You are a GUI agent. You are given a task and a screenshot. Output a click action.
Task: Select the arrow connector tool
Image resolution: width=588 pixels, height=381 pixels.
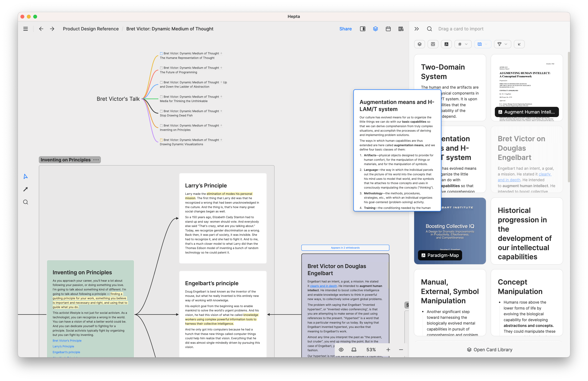click(x=25, y=189)
